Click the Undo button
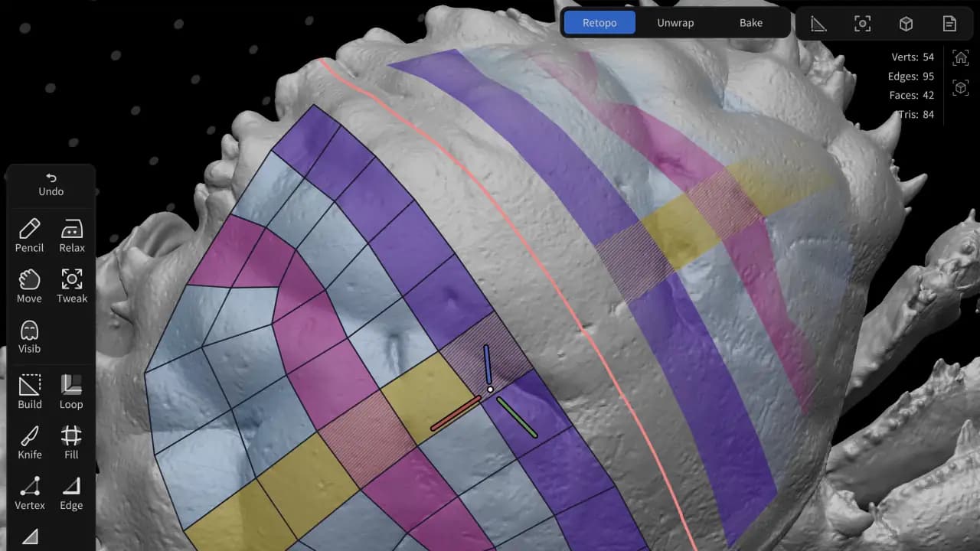The width and height of the screenshot is (980, 551). point(51,184)
